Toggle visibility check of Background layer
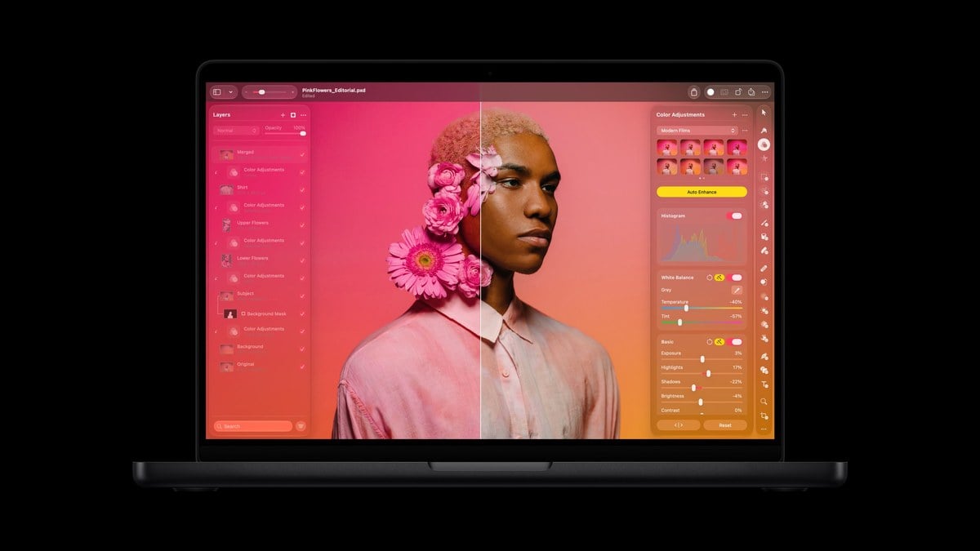Image resolution: width=980 pixels, height=551 pixels. click(302, 349)
